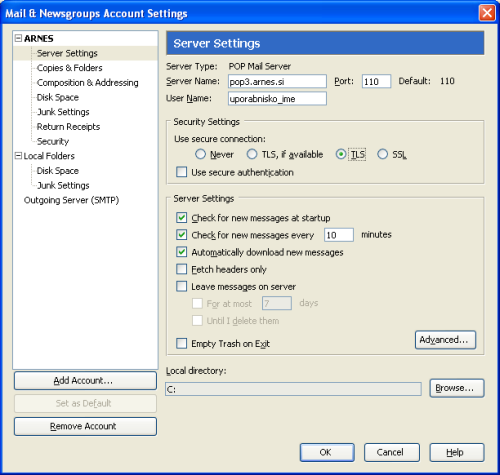Image resolution: width=500 pixels, height=475 pixels.
Task: Click the Add Account button
Action: pos(85,380)
